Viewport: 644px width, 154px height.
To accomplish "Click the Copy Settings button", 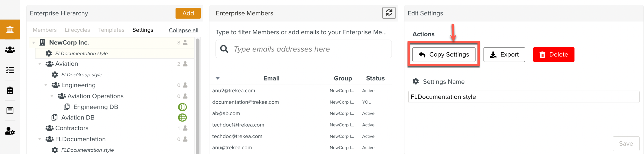I will coord(444,55).
